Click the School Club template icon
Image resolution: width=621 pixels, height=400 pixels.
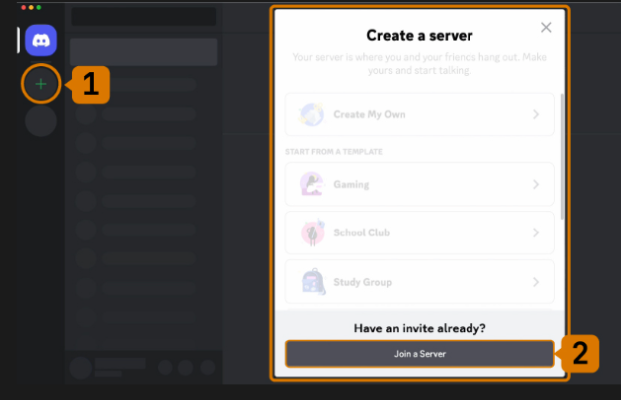pos(313,233)
